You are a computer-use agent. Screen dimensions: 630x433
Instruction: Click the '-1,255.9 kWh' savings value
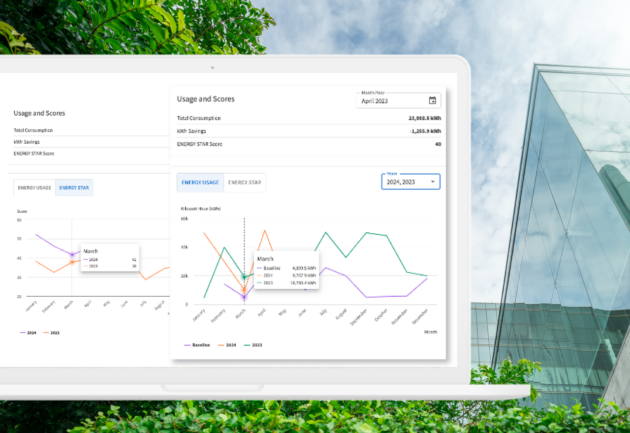425,131
